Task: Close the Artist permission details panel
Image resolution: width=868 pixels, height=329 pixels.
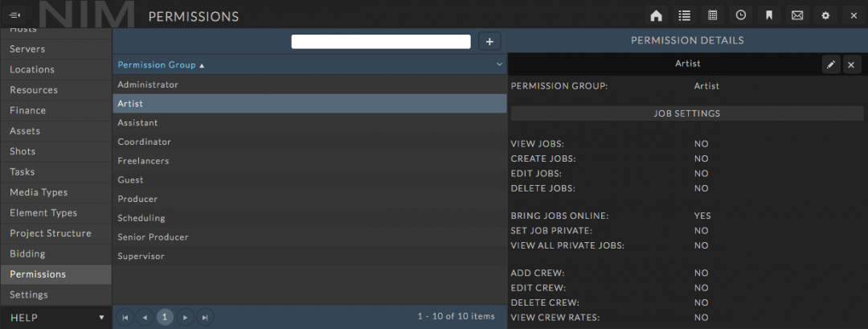Action: [852, 64]
